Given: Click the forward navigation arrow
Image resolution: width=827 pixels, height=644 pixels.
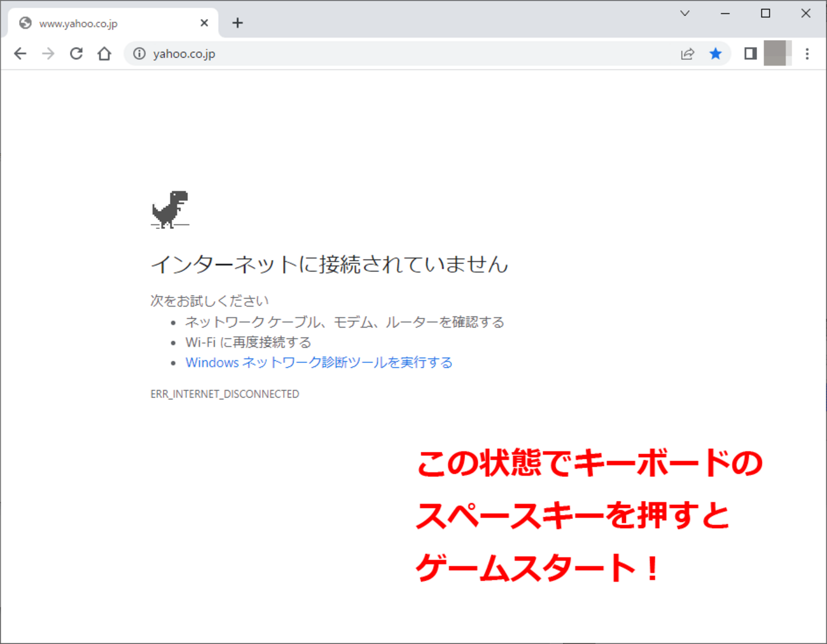Looking at the screenshot, I should [x=48, y=54].
